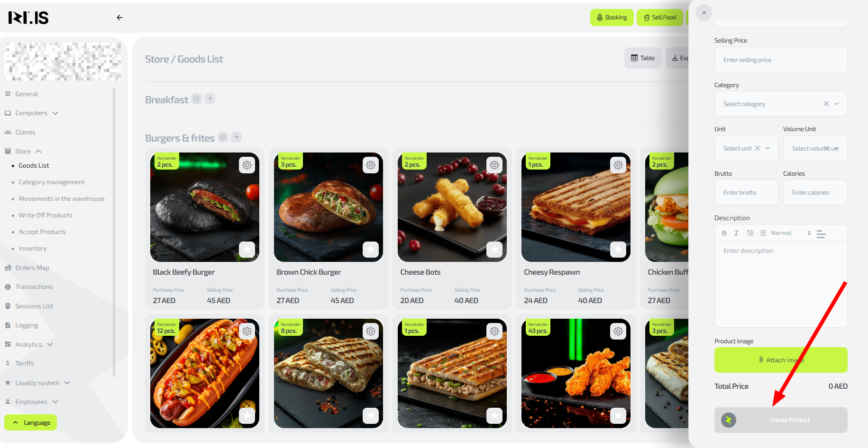The height and width of the screenshot is (448, 868).
Task: Close the create product side panel
Action: pyautogui.click(x=704, y=13)
